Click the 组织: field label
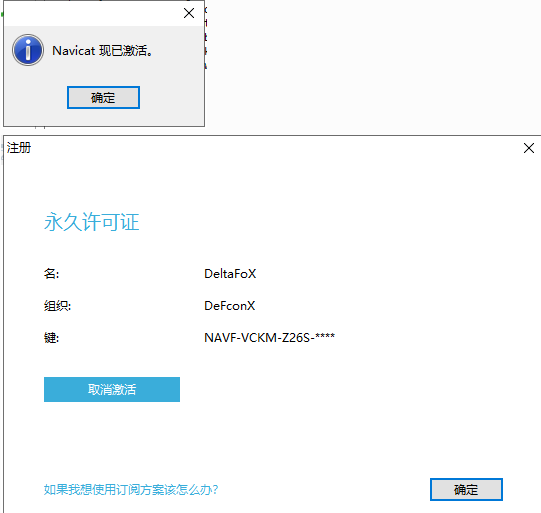 pyautogui.click(x=57, y=306)
